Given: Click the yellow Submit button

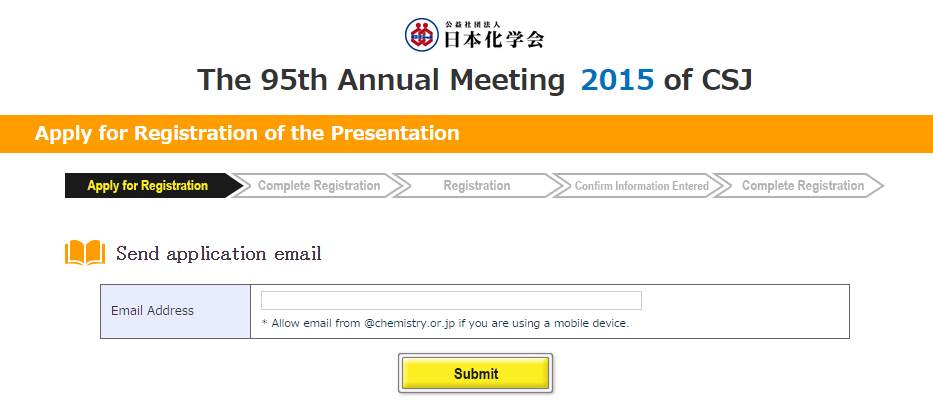Looking at the screenshot, I should tap(475, 373).
